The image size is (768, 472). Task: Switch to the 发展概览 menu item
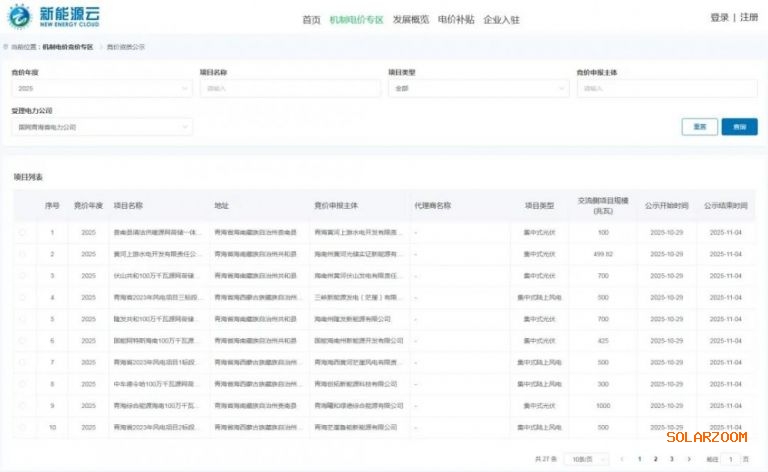pos(410,19)
